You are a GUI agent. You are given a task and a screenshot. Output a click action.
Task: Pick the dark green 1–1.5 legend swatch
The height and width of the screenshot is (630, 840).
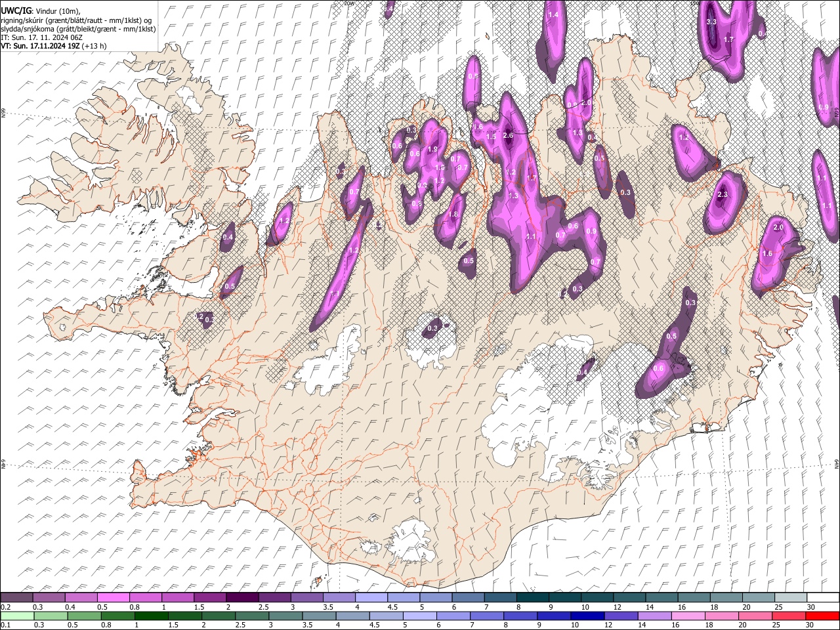click(x=151, y=616)
